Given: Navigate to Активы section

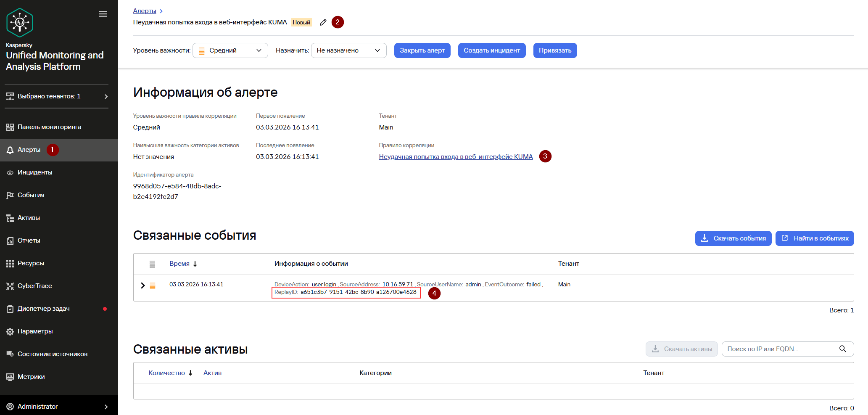Looking at the screenshot, I should pos(59,218).
